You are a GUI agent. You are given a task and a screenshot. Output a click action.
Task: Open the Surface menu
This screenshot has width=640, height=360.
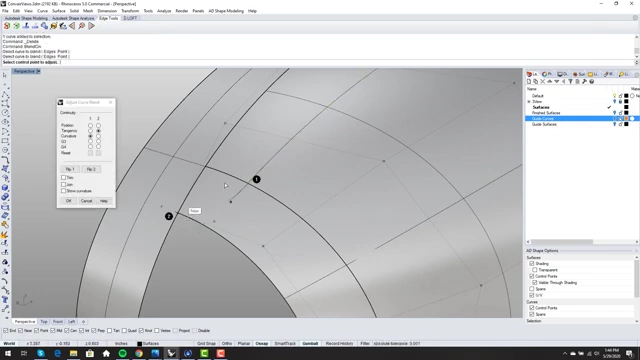(x=58, y=11)
